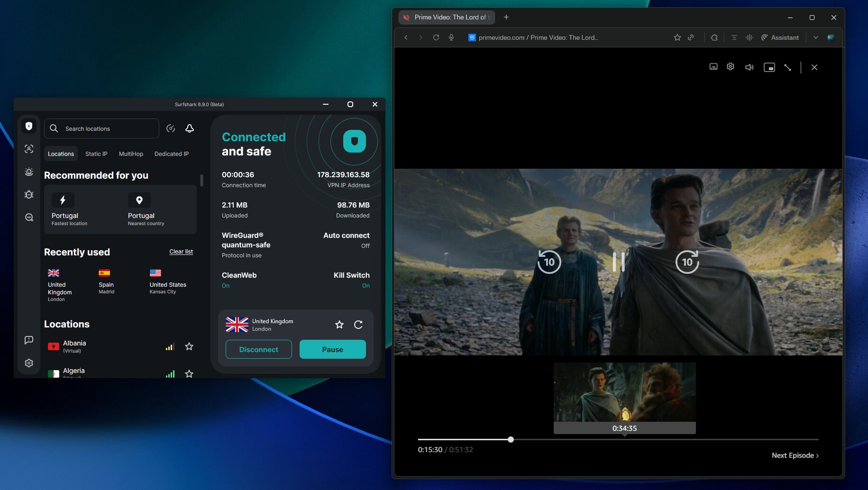The height and width of the screenshot is (490, 868).
Task: Open the Surfshark VPN shield tab
Action: [29, 126]
